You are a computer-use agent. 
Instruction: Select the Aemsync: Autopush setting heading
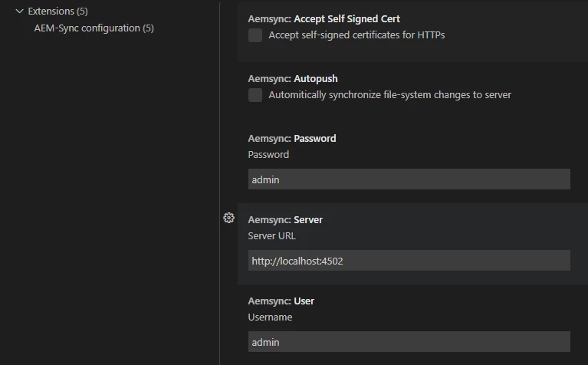[293, 78]
